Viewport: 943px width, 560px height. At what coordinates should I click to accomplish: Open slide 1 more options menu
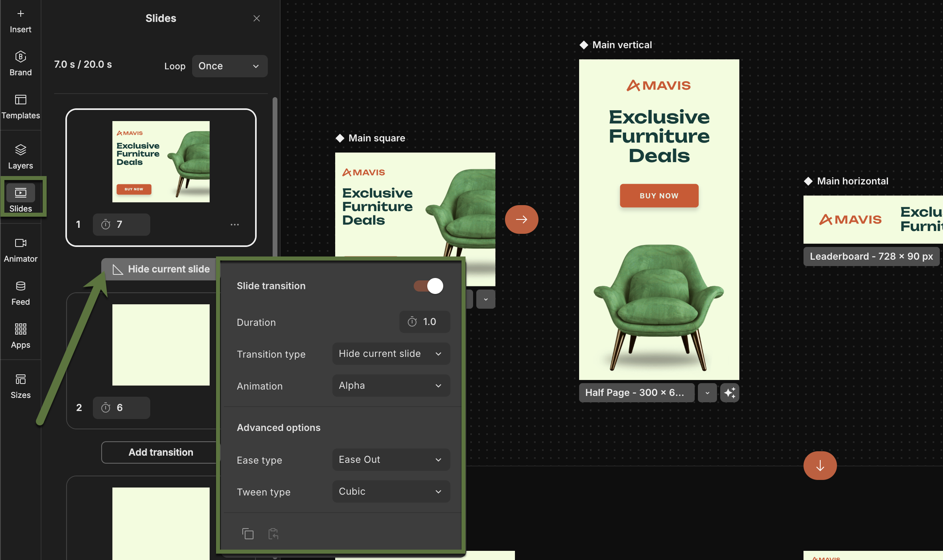pyautogui.click(x=235, y=225)
